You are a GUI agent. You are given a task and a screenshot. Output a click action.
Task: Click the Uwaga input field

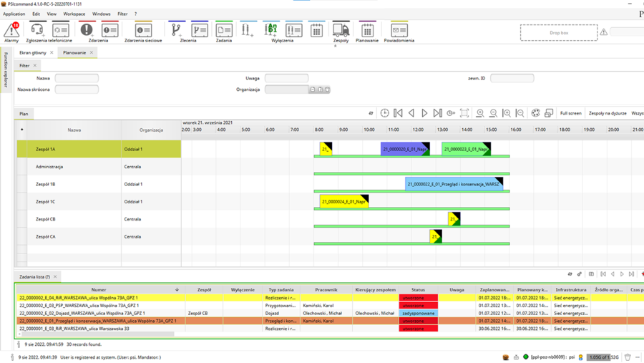[286, 78]
